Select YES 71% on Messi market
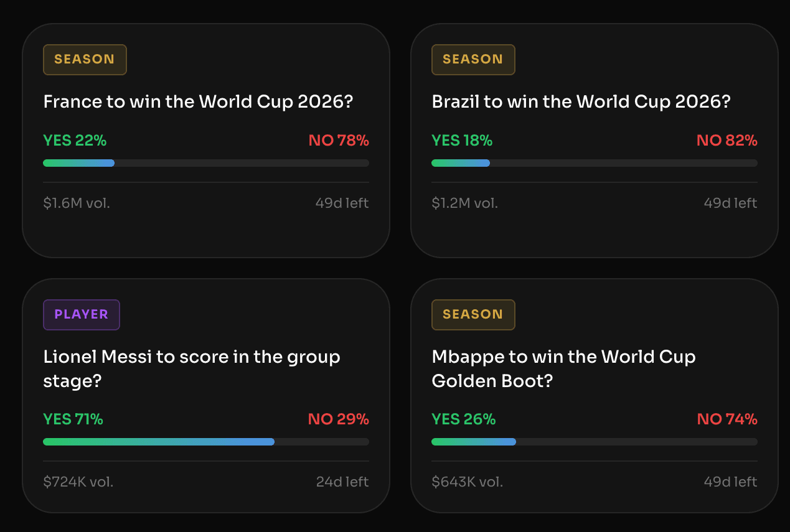Image resolution: width=790 pixels, height=532 pixels. pyautogui.click(x=73, y=419)
